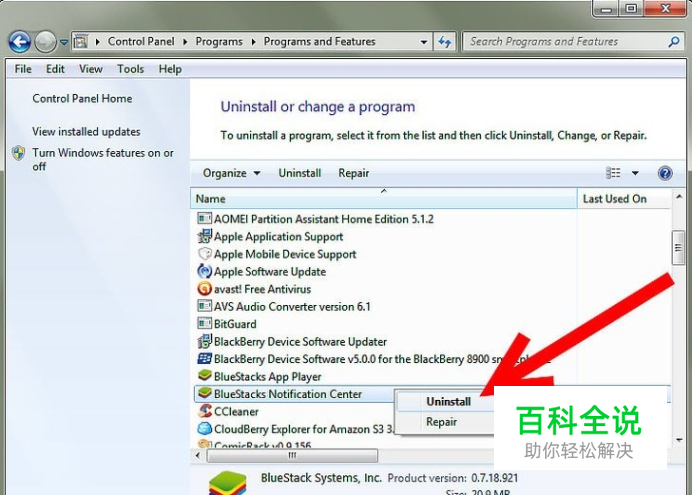Click the BitGuard program icon
The image size is (692, 495).
tap(204, 323)
